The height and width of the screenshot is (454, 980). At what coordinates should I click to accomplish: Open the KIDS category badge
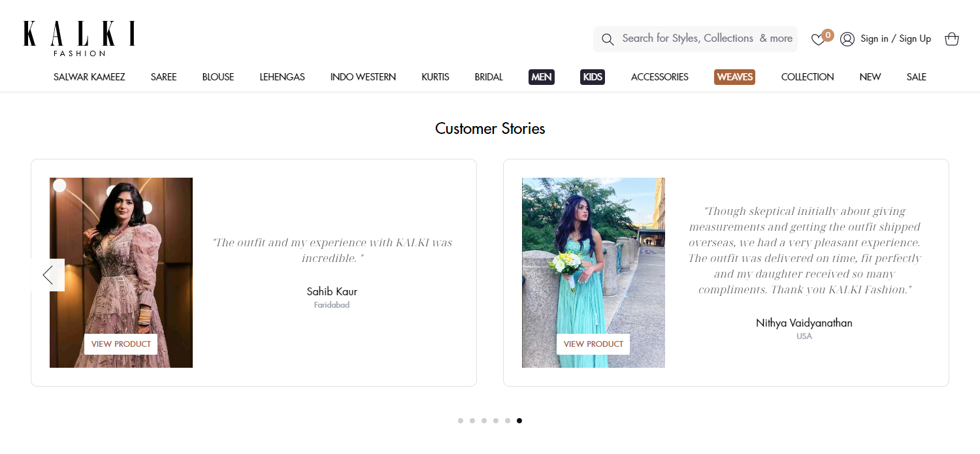pyautogui.click(x=592, y=76)
